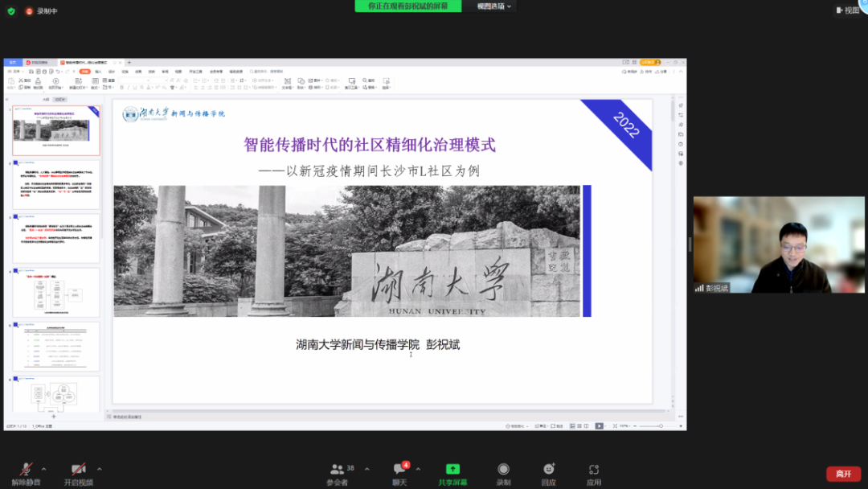Click the 录制中 recording indicator

click(x=42, y=11)
